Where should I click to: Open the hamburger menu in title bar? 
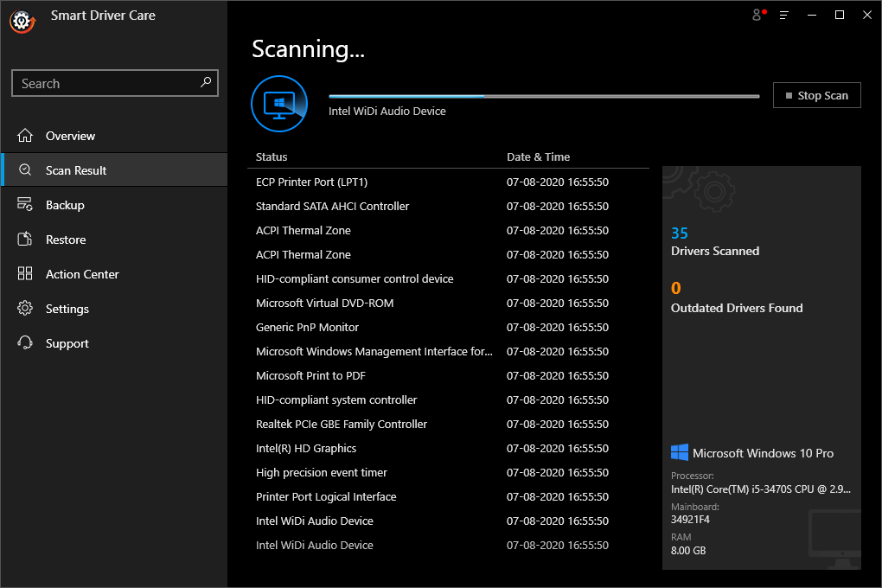784,15
